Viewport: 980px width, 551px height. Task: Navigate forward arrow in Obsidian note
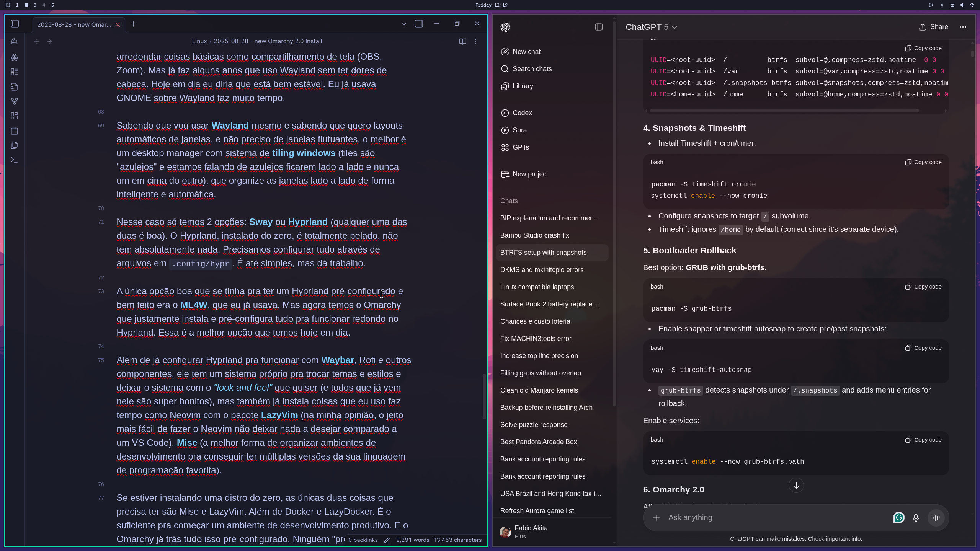[x=49, y=41]
